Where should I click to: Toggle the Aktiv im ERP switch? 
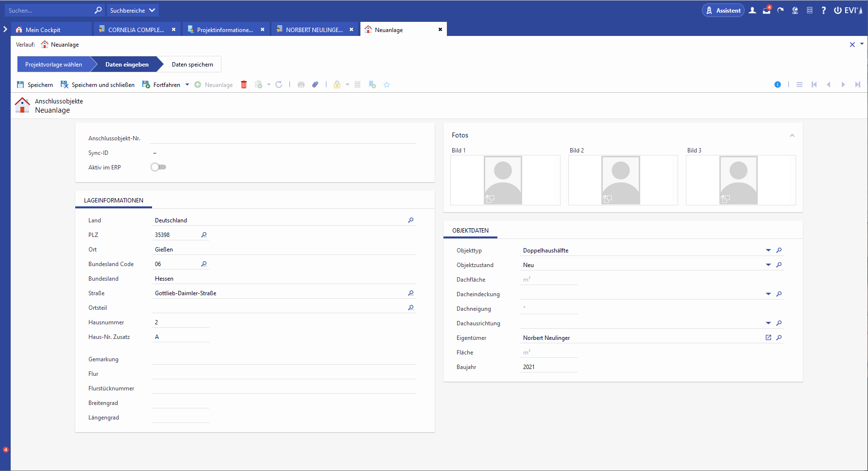click(158, 167)
